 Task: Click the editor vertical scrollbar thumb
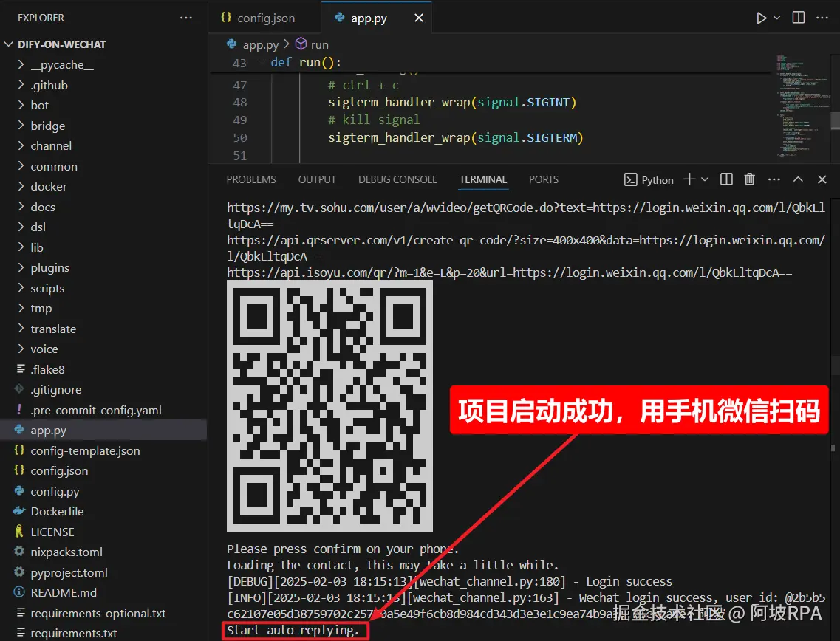tap(835, 120)
